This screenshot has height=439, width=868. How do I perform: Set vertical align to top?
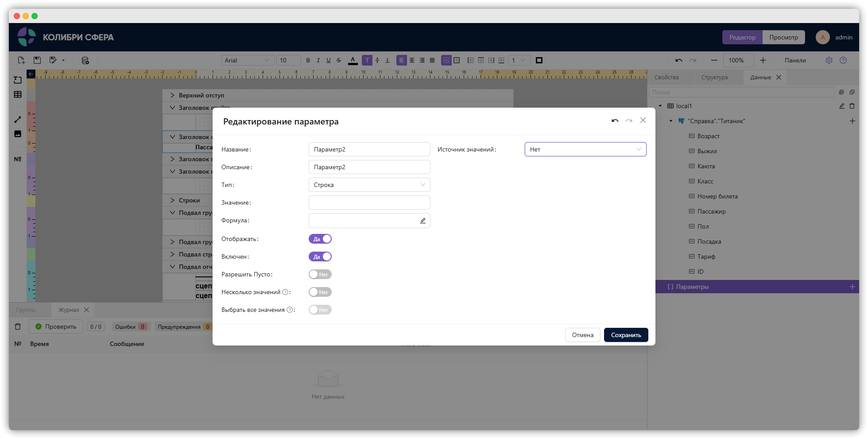point(367,60)
